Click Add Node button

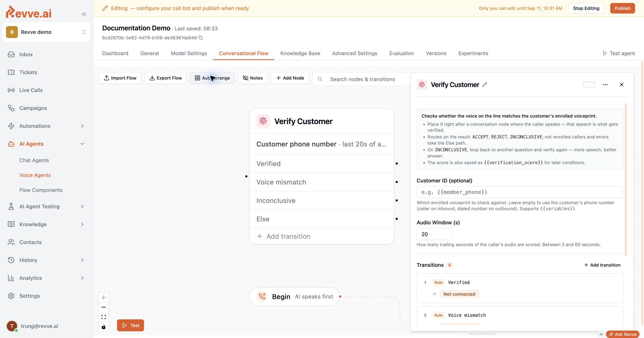[290, 78]
